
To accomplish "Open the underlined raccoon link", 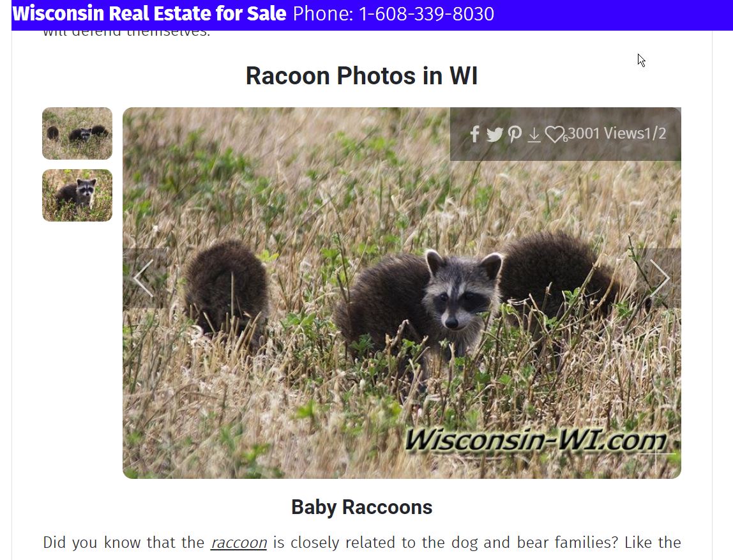I will pyautogui.click(x=239, y=543).
